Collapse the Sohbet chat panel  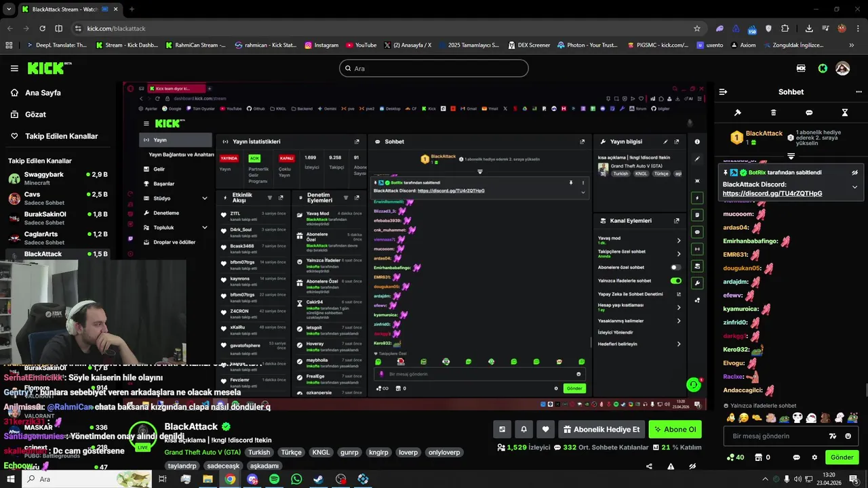(723, 91)
